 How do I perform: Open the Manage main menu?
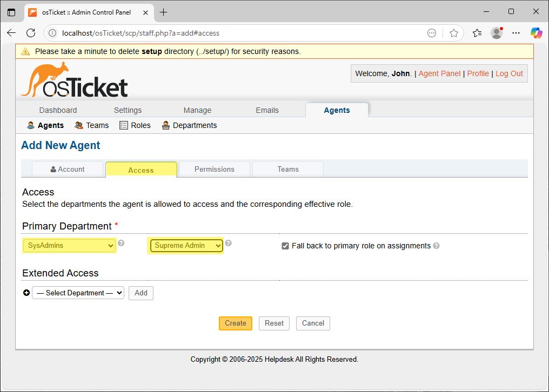[x=197, y=110]
